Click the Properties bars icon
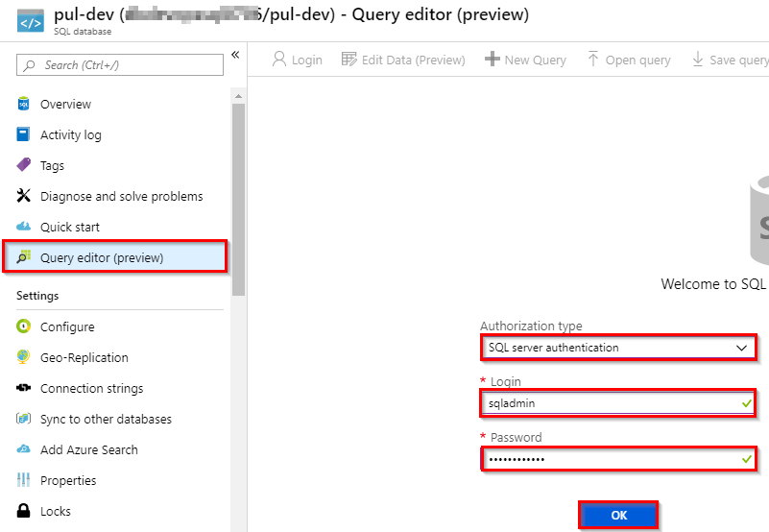The image size is (769, 532). (x=23, y=480)
